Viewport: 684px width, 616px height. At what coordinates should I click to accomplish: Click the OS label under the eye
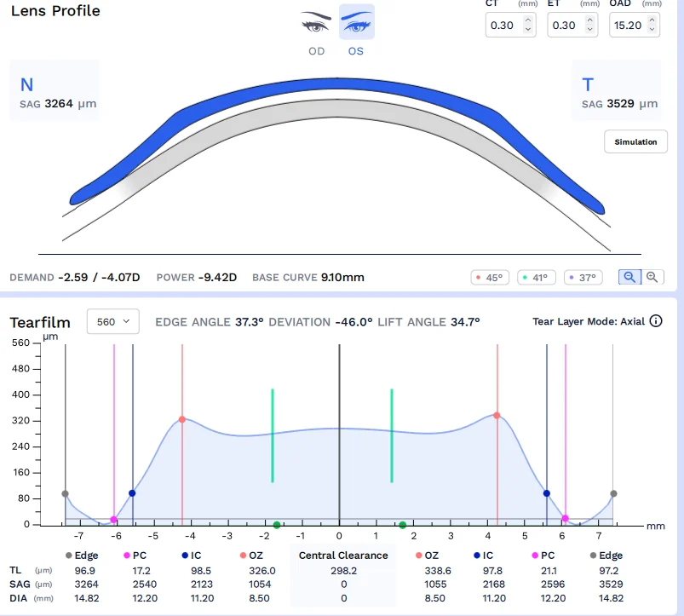(x=356, y=51)
